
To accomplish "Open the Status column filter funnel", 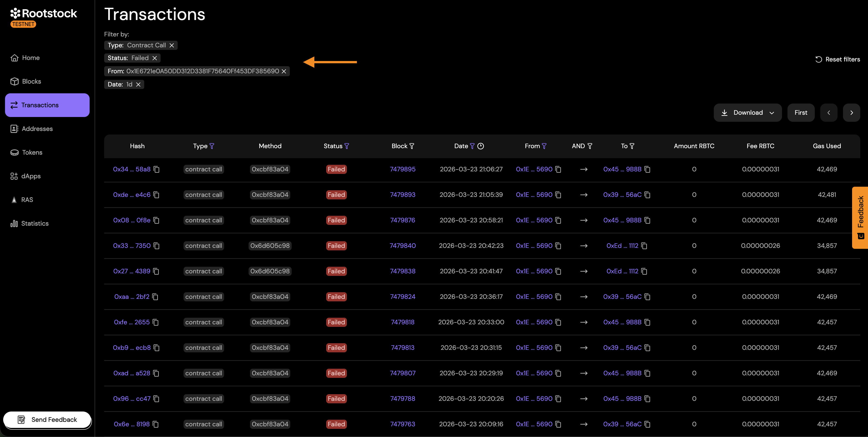I will pyautogui.click(x=347, y=146).
